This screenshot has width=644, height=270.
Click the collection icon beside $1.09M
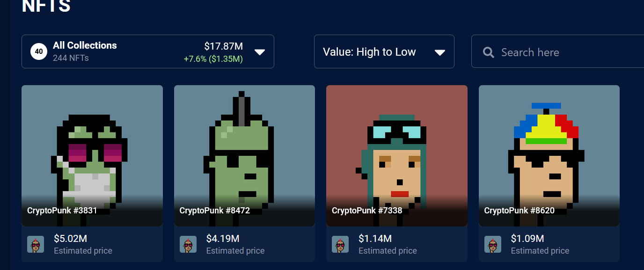pos(493,244)
